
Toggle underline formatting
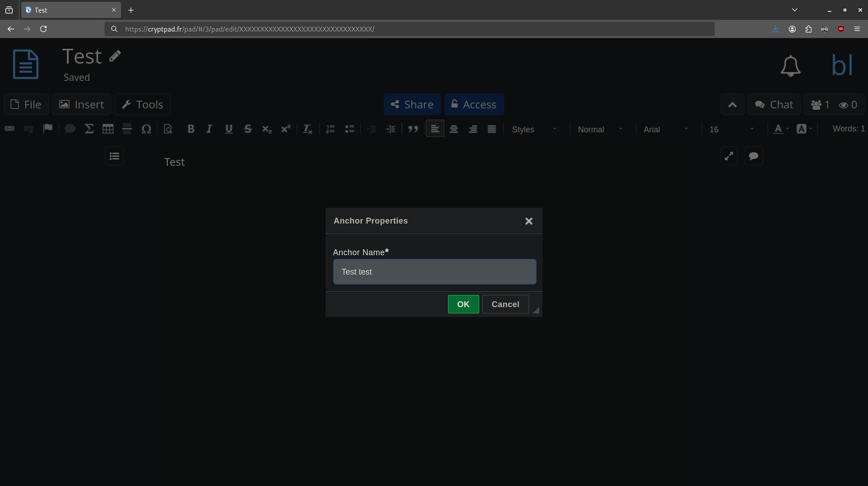point(229,129)
